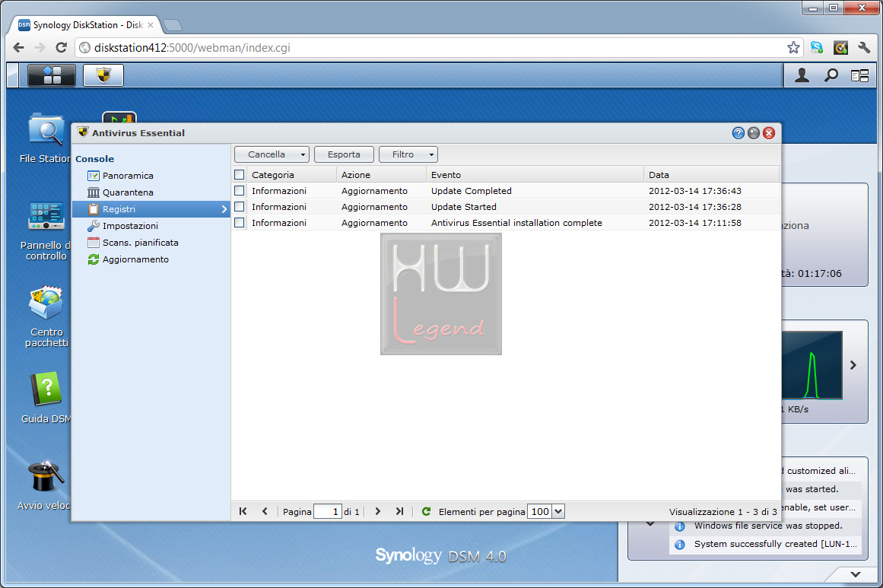Click the Antivirus Essential help icon
This screenshot has height=588, width=883.
coord(738,133)
